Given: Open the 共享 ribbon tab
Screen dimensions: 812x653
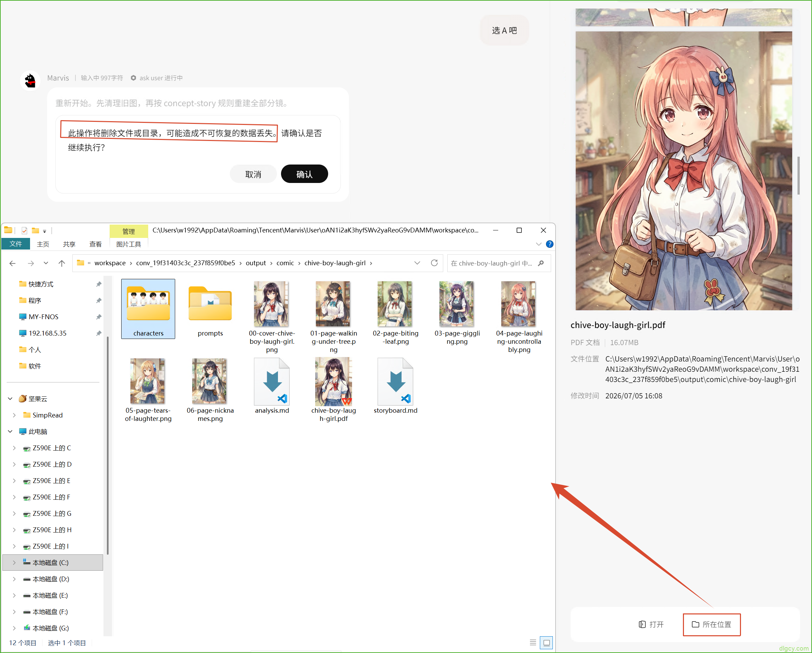Looking at the screenshot, I should click(69, 244).
